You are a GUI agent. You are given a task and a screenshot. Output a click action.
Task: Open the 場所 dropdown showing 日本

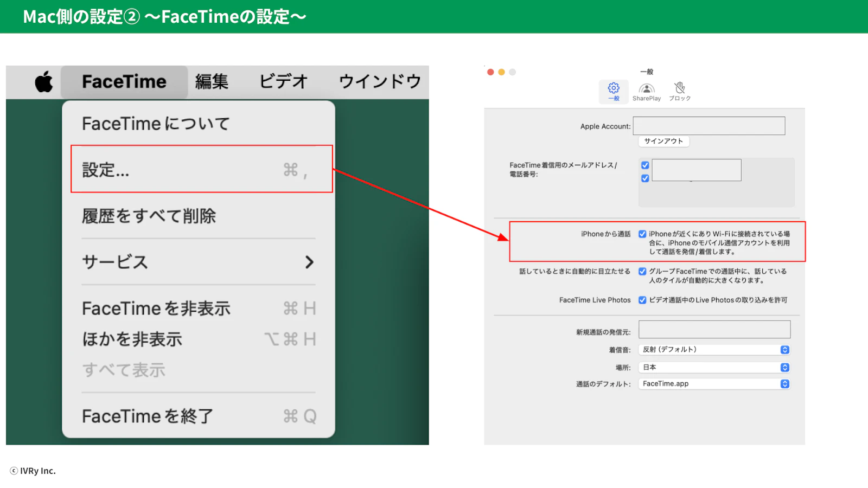pyautogui.click(x=714, y=368)
